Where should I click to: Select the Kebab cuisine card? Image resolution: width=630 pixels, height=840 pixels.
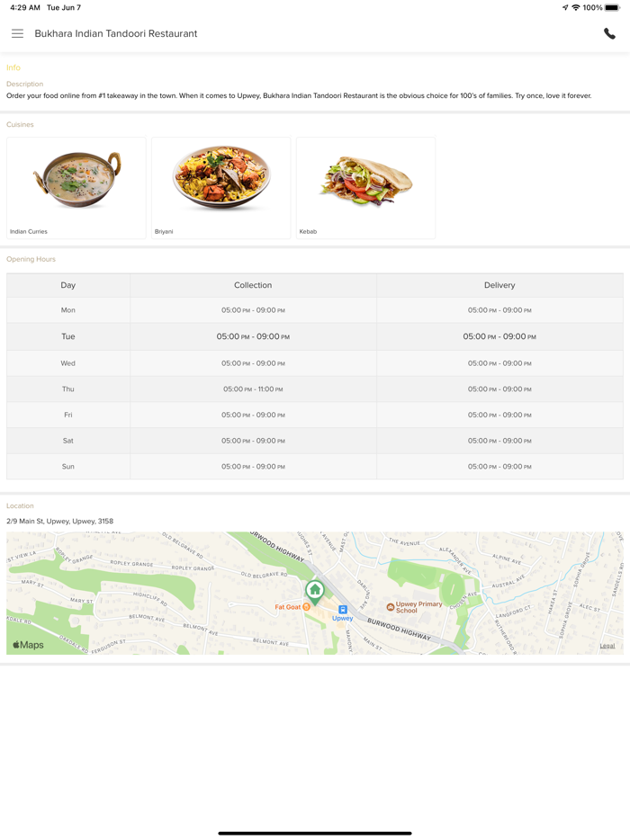[365, 188]
